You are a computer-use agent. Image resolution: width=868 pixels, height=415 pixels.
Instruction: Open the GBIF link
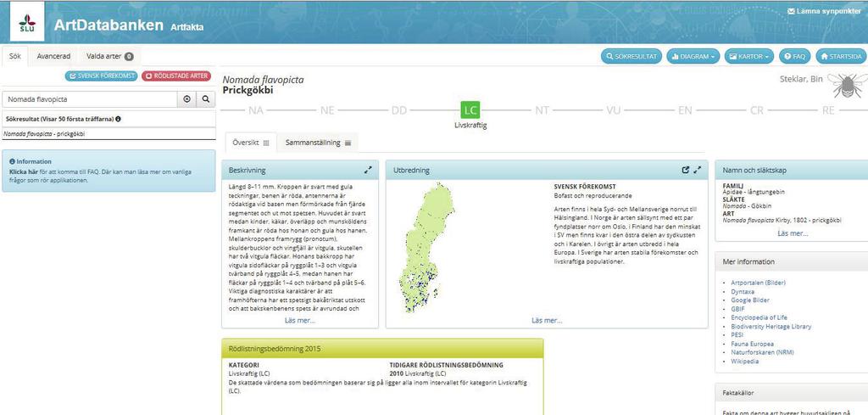[x=737, y=309]
